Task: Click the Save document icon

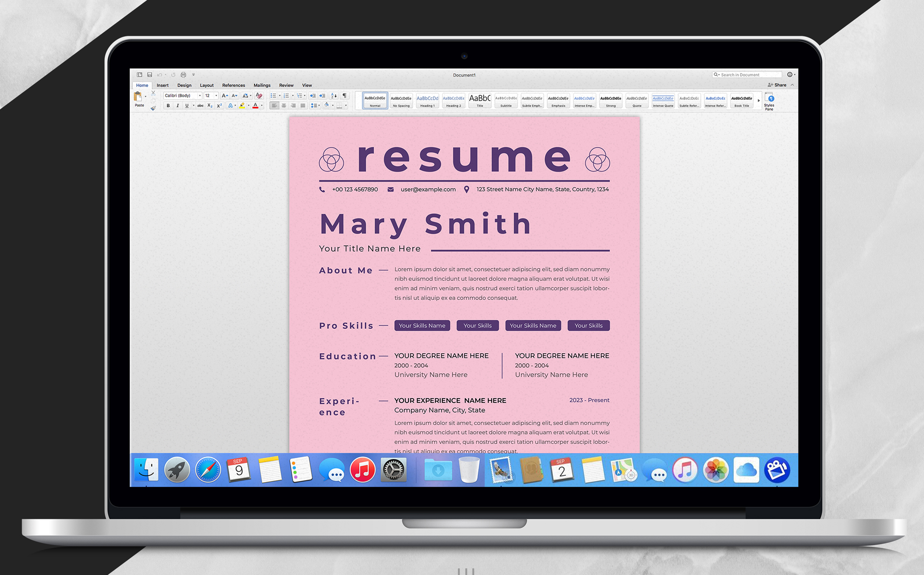Action: click(149, 75)
